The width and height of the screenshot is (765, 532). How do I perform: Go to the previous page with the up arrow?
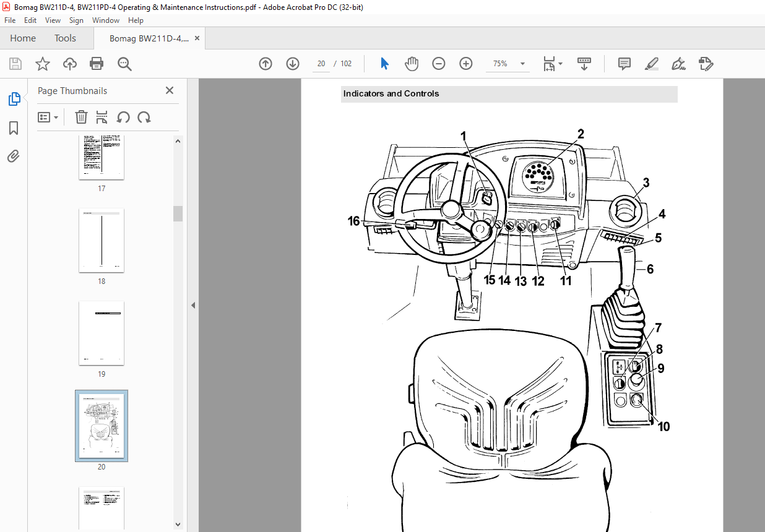[266, 64]
